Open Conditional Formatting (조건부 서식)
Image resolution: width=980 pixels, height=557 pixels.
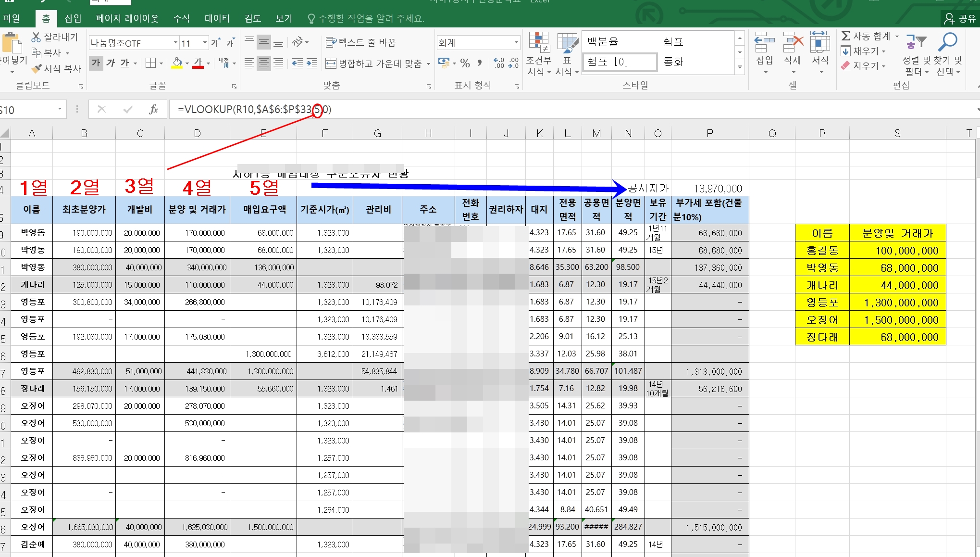539,53
